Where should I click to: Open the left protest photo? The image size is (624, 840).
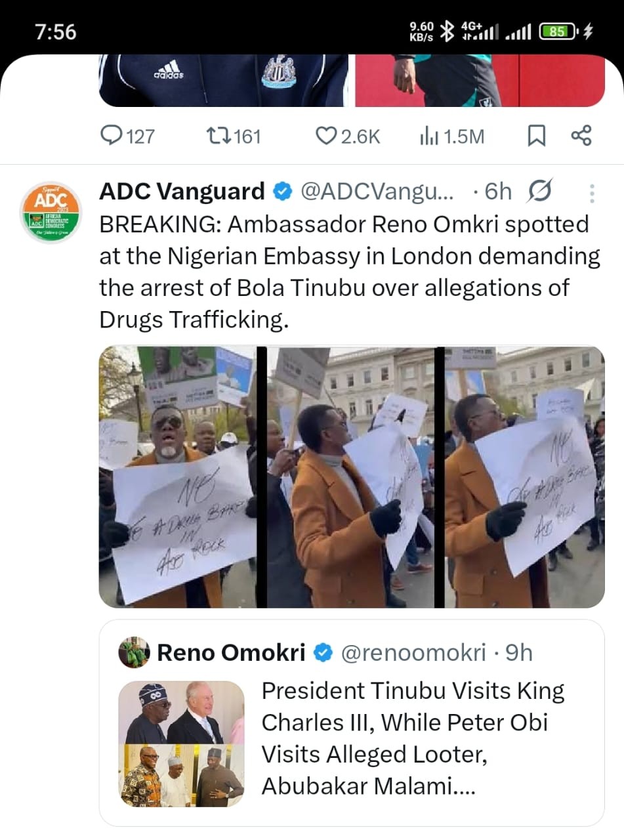coord(177,477)
